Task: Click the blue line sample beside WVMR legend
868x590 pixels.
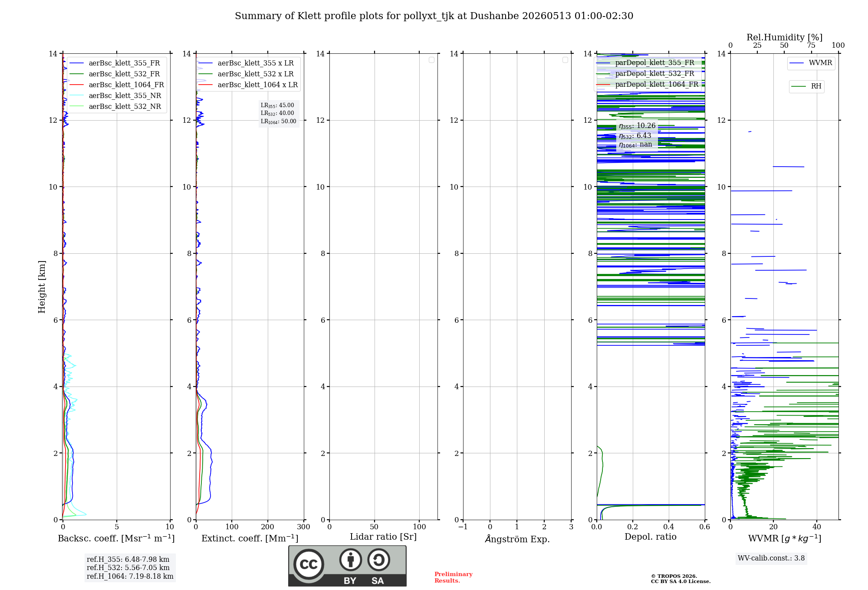Action: click(797, 63)
